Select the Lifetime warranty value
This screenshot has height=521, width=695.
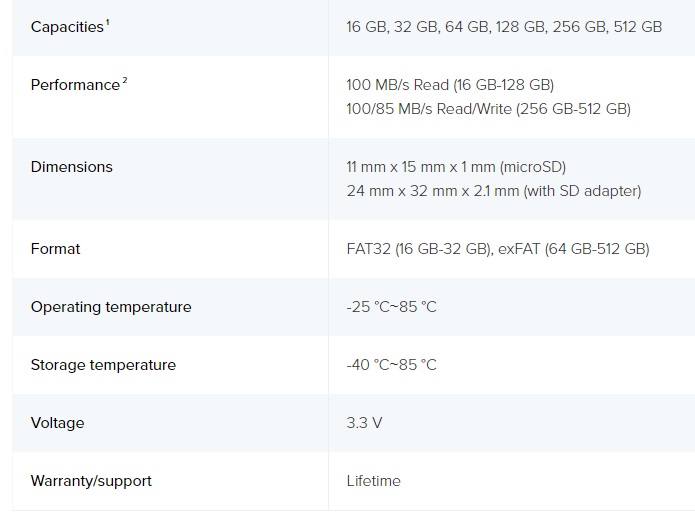[x=373, y=481]
